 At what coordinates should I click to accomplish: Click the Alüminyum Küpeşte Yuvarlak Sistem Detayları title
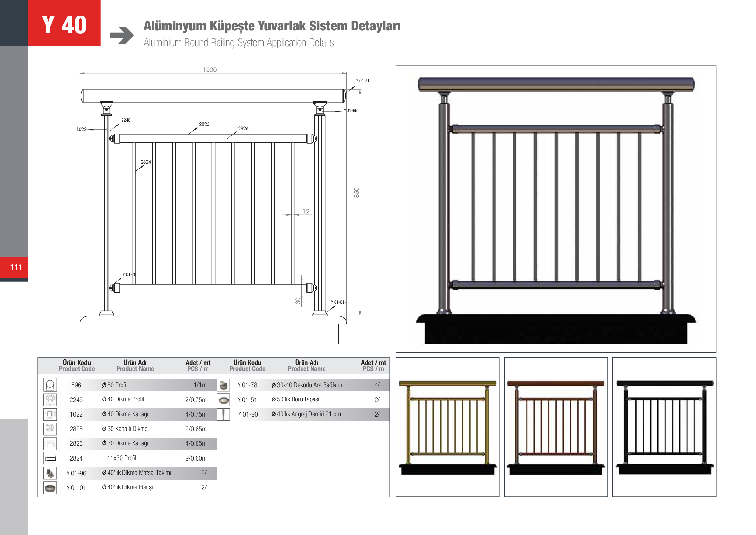pyautogui.click(x=272, y=26)
